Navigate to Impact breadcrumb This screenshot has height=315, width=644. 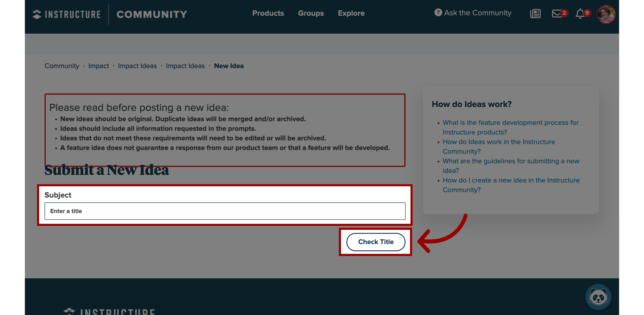tap(99, 66)
